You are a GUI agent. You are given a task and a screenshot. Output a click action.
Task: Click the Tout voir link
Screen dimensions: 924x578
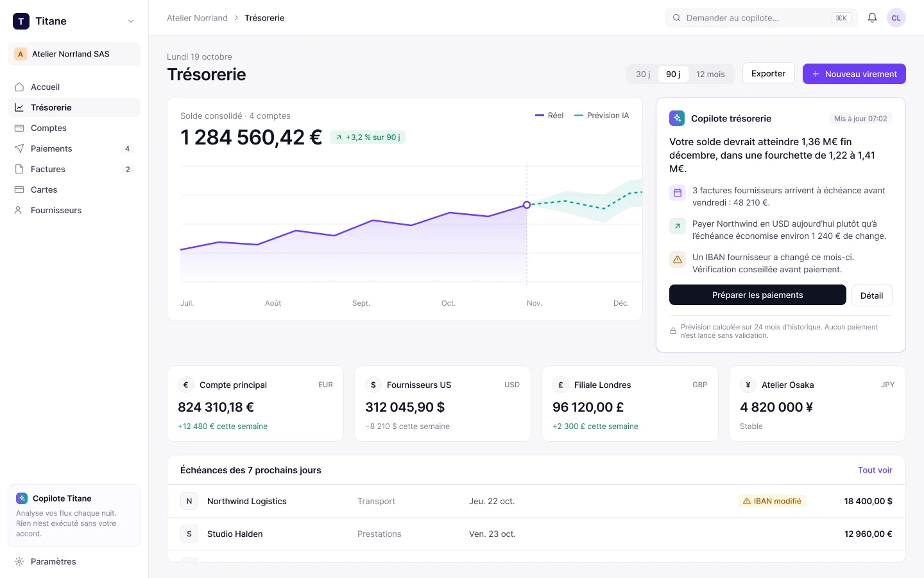click(875, 470)
